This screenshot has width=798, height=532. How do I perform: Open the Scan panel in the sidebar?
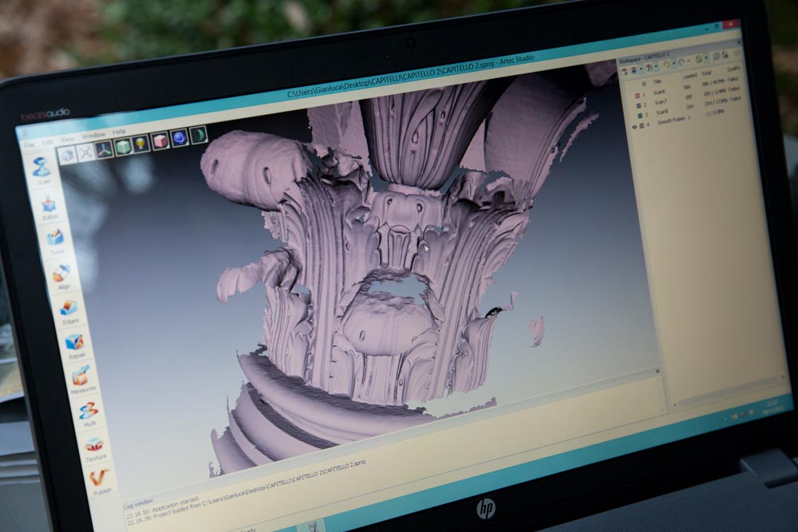pyautogui.click(x=42, y=170)
